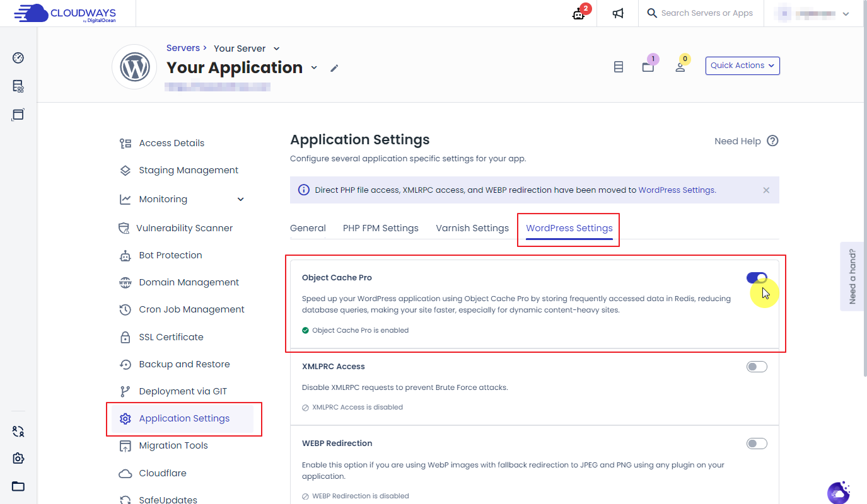Switch to the Varnish Settings tab
Image resolution: width=867 pixels, height=504 pixels.
tap(472, 228)
